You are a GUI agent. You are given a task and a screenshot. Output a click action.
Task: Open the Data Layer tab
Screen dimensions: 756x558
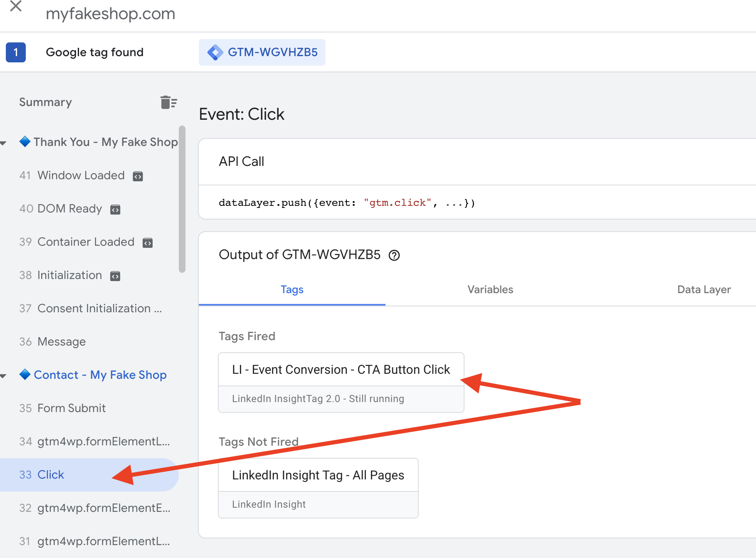(704, 289)
